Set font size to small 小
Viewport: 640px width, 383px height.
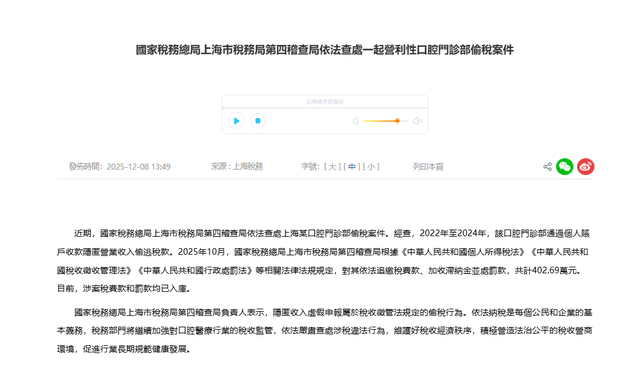(x=371, y=167)
